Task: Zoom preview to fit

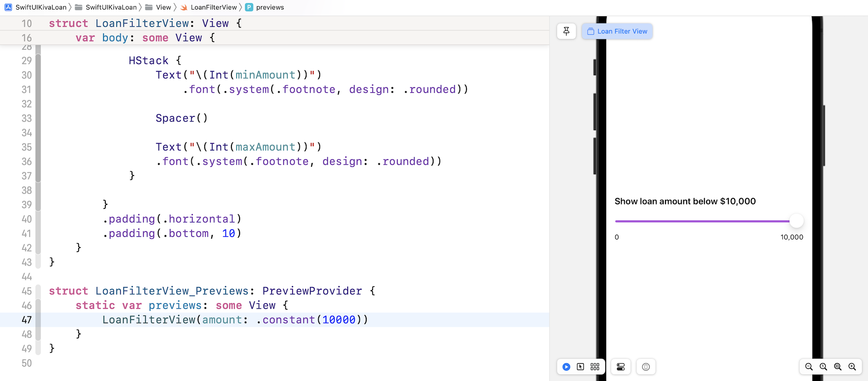Action: (838, 367)
